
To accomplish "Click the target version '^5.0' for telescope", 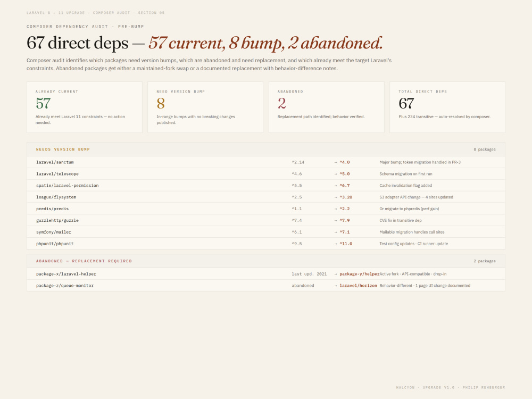I will (345, 174).
